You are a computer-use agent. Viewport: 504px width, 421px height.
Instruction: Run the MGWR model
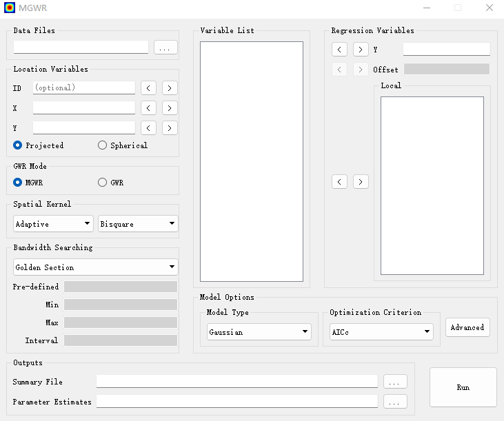(463, 387)
